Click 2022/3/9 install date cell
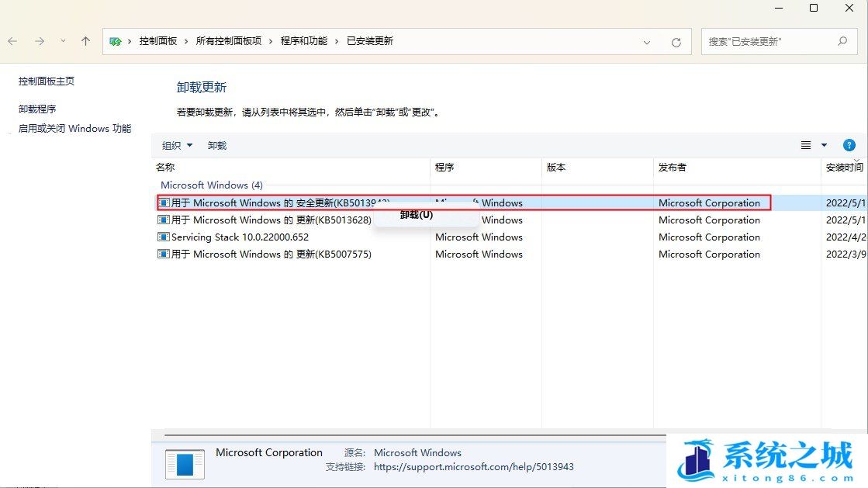868x488 pixels. pyautogui.click(x=846, y=254)
